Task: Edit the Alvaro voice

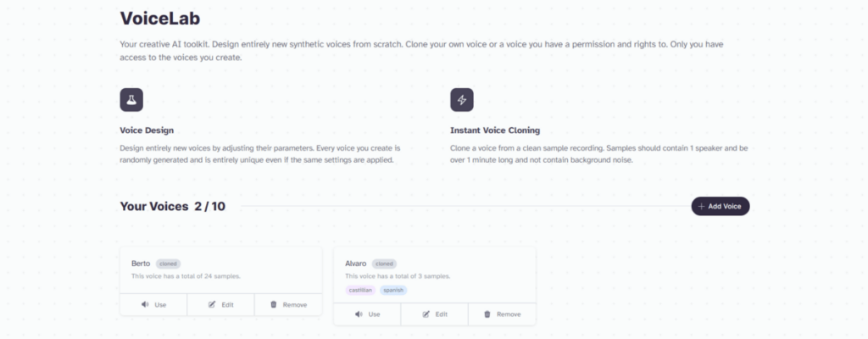Action: tap(435, 314)
